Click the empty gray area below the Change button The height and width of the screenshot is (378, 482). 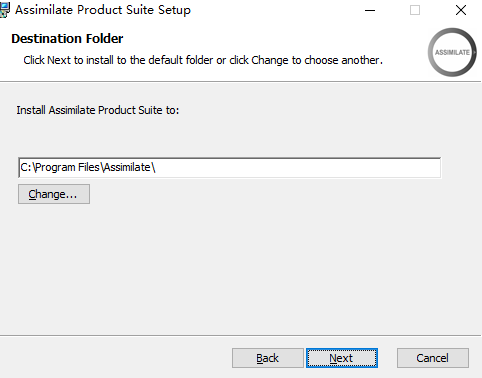coord(233,267)
